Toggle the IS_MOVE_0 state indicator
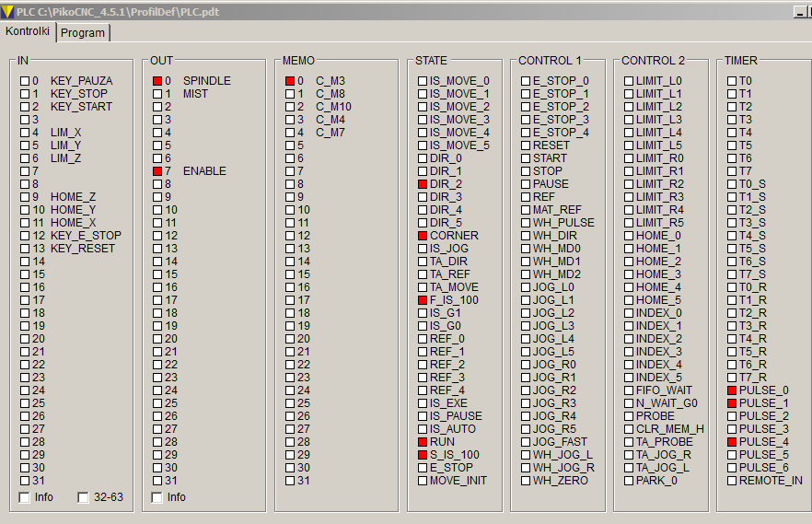Image resolution: width=812 pixels, height=524 pixels. pyautogui.click(x=423, y=81)
